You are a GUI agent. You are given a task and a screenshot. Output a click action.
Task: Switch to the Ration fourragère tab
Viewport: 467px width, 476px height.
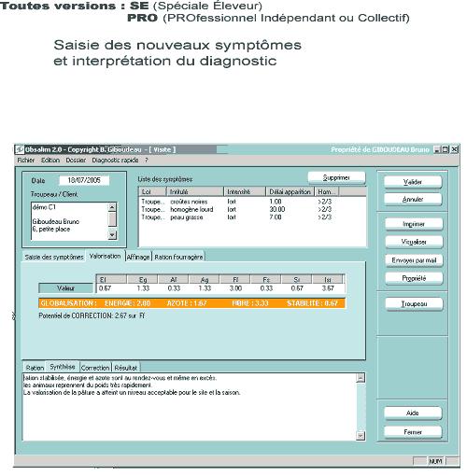[178, 257]
